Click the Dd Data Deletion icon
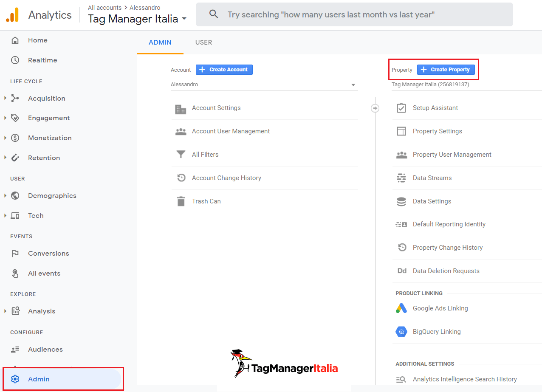Screen dimensions: 542x392 click(402, 271)
